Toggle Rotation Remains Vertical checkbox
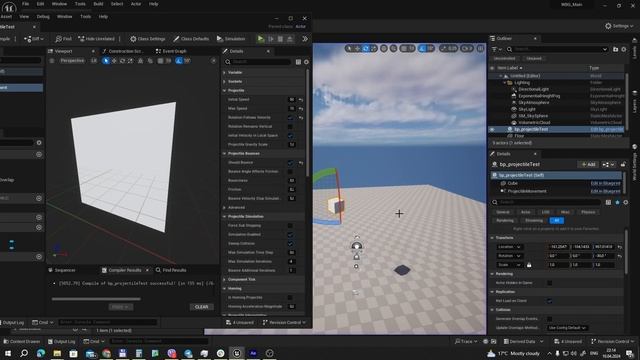The width and height of the screenshot is (640, 360). tap(290, 127)
